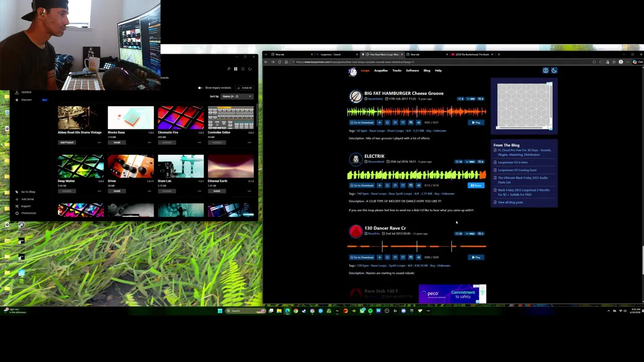Open RoseErin user profile link
This screenshot has height=362, width=644.
[373, 234]
